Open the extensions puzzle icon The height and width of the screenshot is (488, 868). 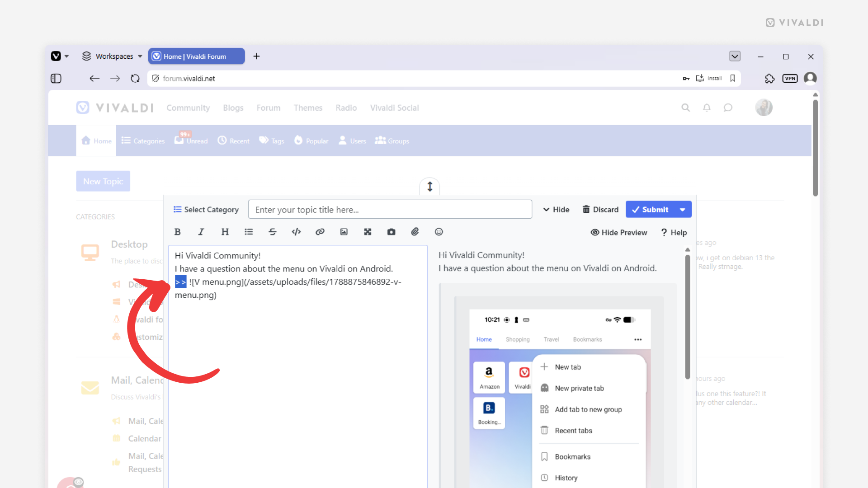(x=769, y=79)
